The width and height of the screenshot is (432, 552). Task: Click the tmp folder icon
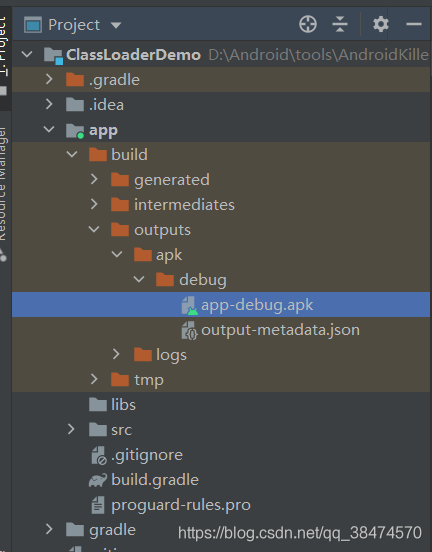pos(120,380)
